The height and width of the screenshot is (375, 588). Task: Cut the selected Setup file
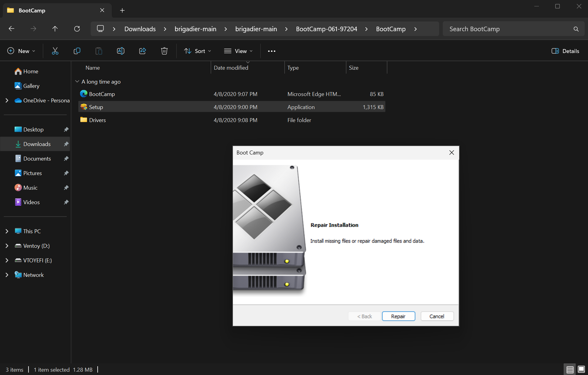coord(55,51)
